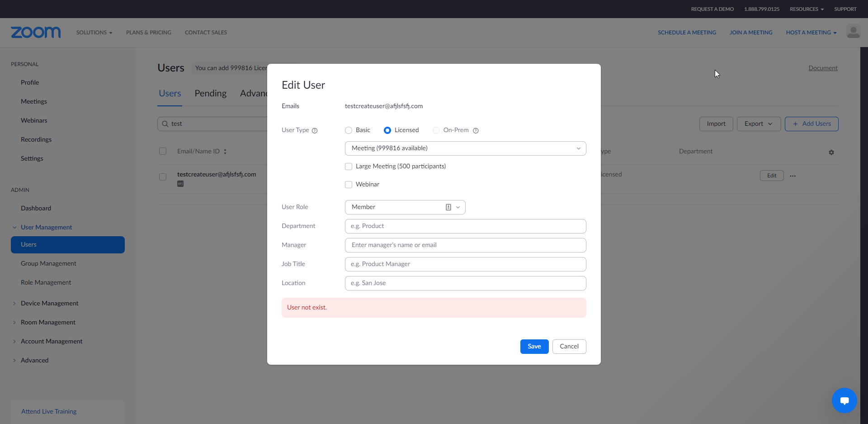Expand the Export dropdown
Image resolution: width=868 pixels, height=424 pixels.
[758, 124]
